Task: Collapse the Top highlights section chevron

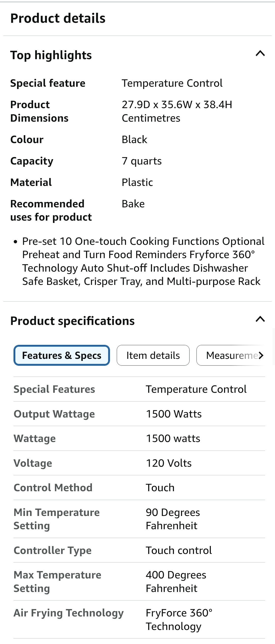Action: (x=260, y=54)
